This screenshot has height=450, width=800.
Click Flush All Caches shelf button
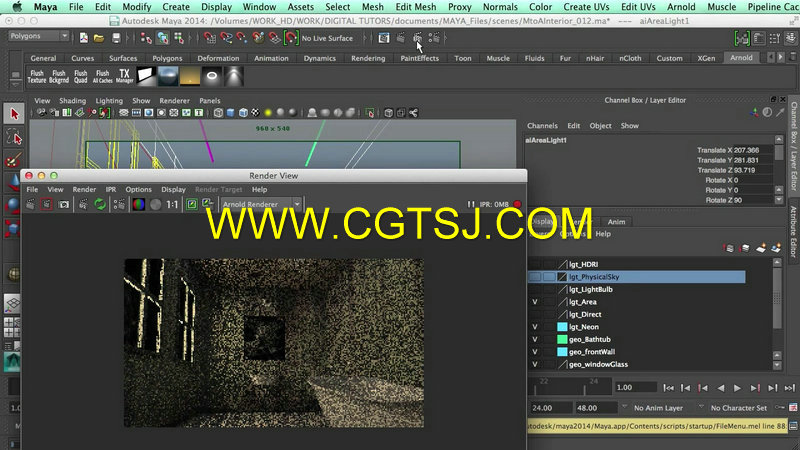click(x=103, y=77)
